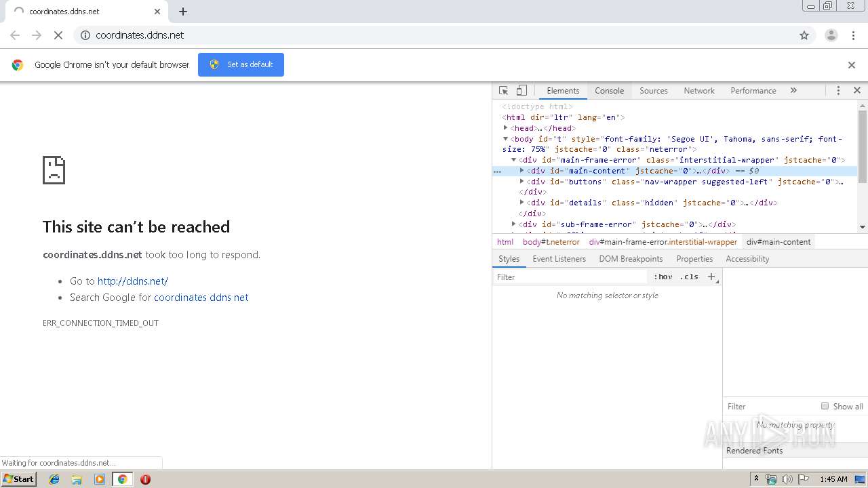Open the red Opera-style taskbar icon
This screenshot has height=488, width=868.
click(145, 479)
